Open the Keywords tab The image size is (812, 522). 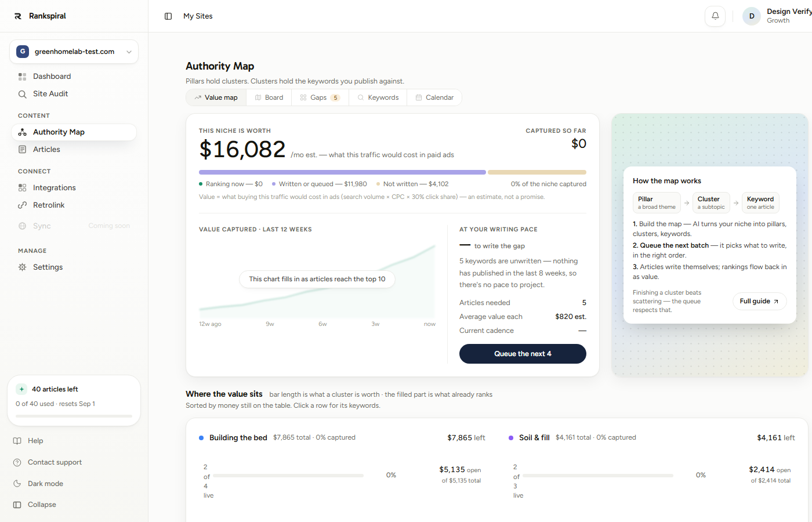(378, 97)
